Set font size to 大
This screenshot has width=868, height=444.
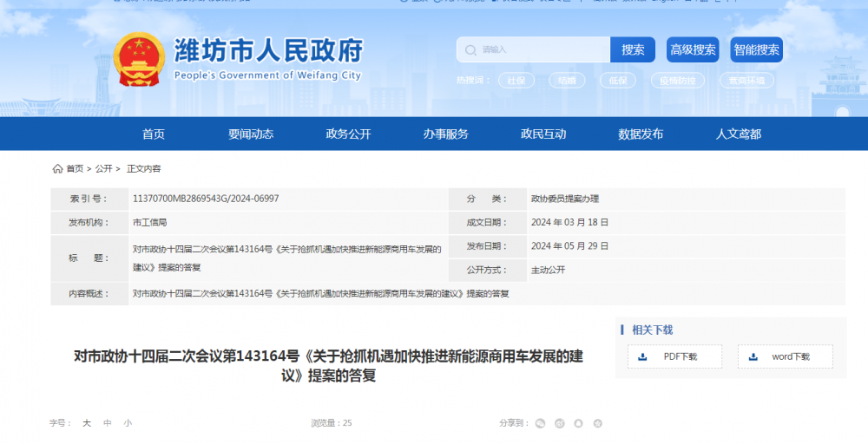(87, 423)
